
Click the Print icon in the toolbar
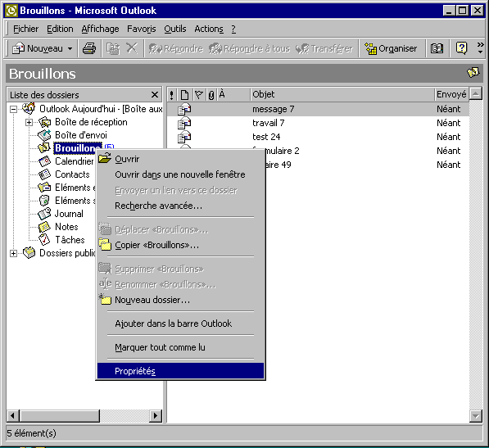click(x=89, y=48)
